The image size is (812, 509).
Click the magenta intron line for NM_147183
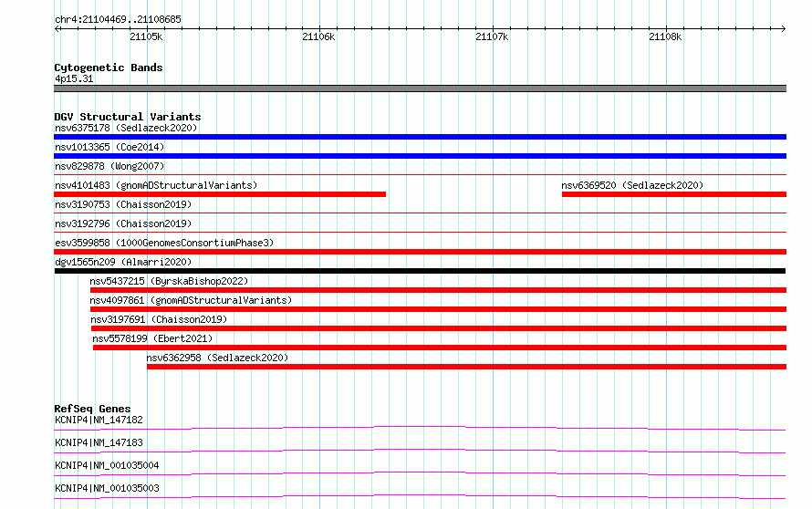click(420, 451)
